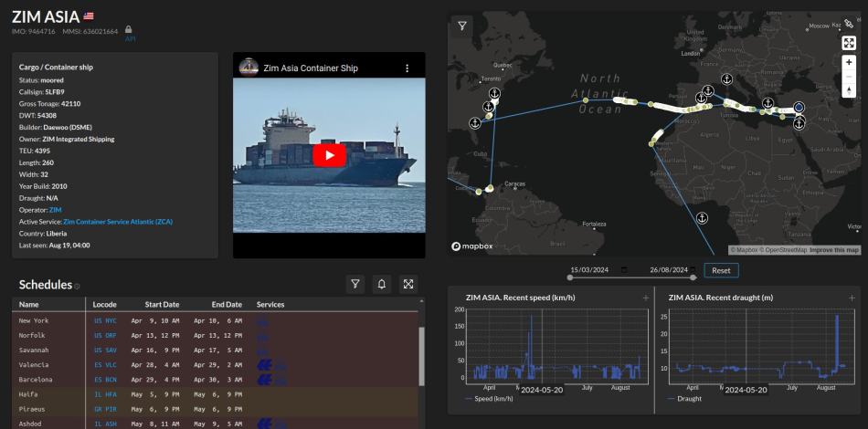Click the info icon beside Schedules
Image resolution: width=868 pixels, height=429 pixels.
tap(77, 287)
